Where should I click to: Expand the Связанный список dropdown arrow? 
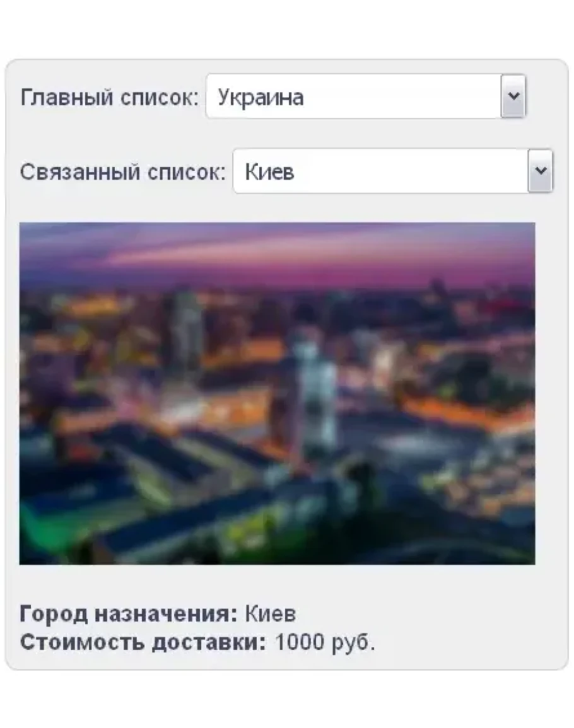coord(540,171)
